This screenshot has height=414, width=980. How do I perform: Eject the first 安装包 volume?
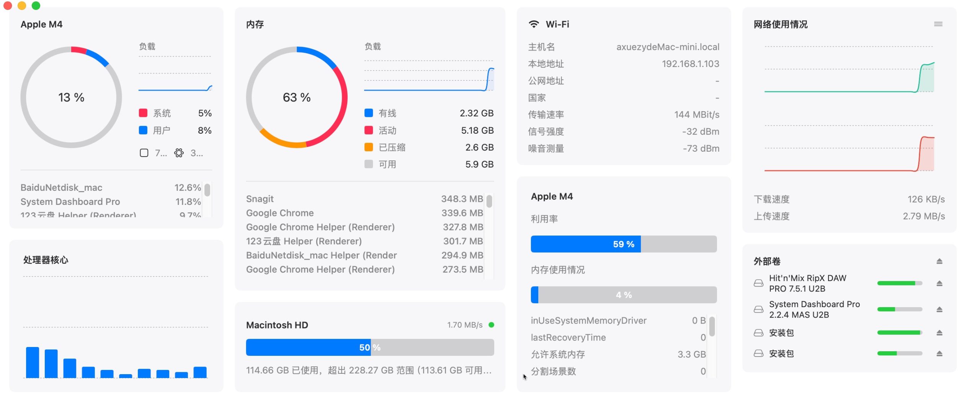coord(939,333)
